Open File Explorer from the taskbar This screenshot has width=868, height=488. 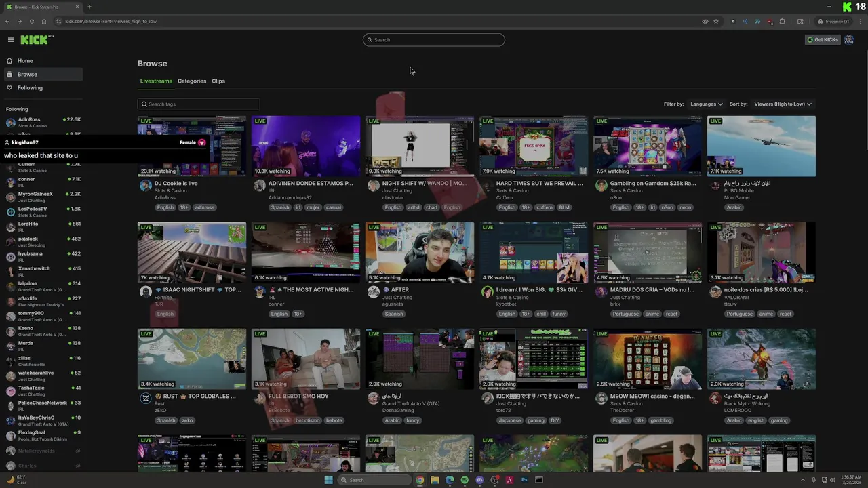435,480
